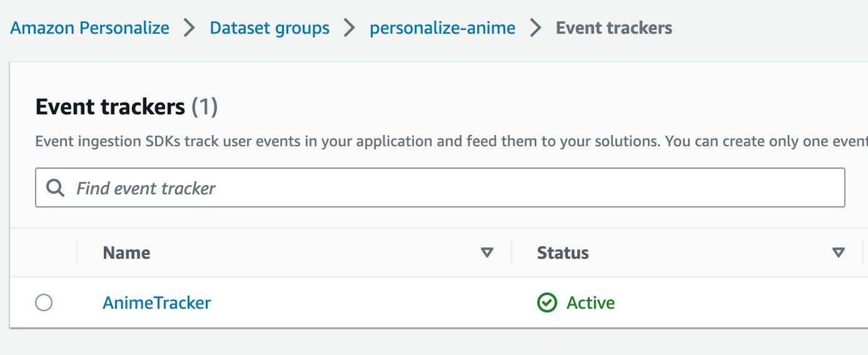Navigate to personalize-anime dataset group
This screenshot has height=355, width=868.
[443, 28]
